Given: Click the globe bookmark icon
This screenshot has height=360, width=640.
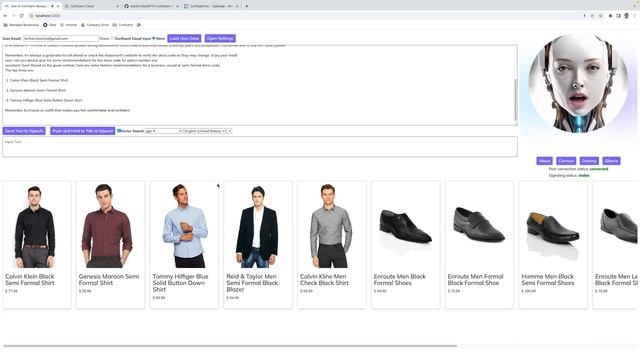Looking at the screenshot, I should click(139, 25).
